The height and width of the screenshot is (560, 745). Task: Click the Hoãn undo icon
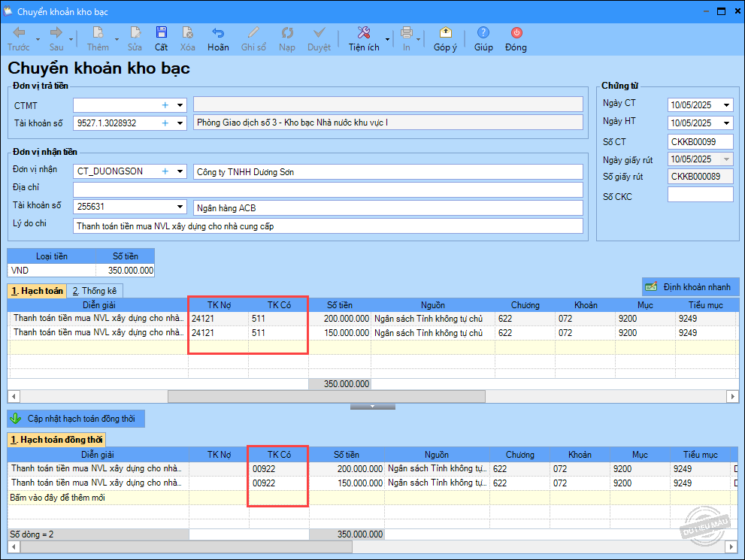[218, 33]
